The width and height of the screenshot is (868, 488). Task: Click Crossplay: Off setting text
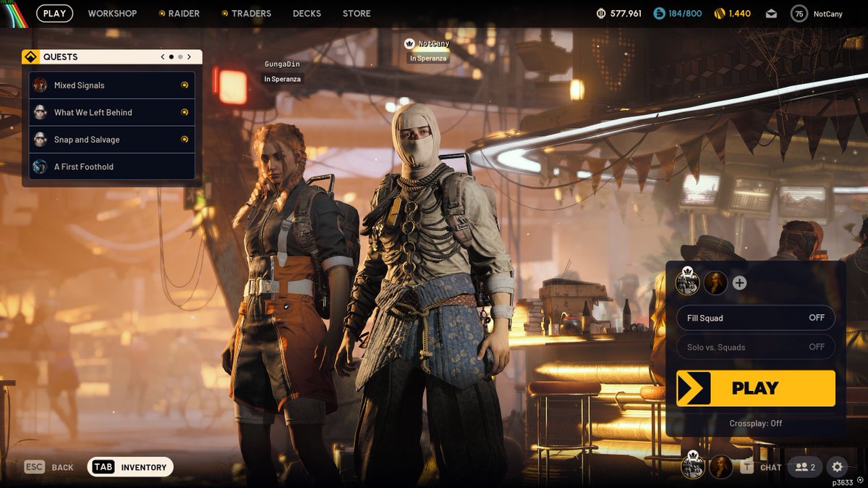(756, 424)
